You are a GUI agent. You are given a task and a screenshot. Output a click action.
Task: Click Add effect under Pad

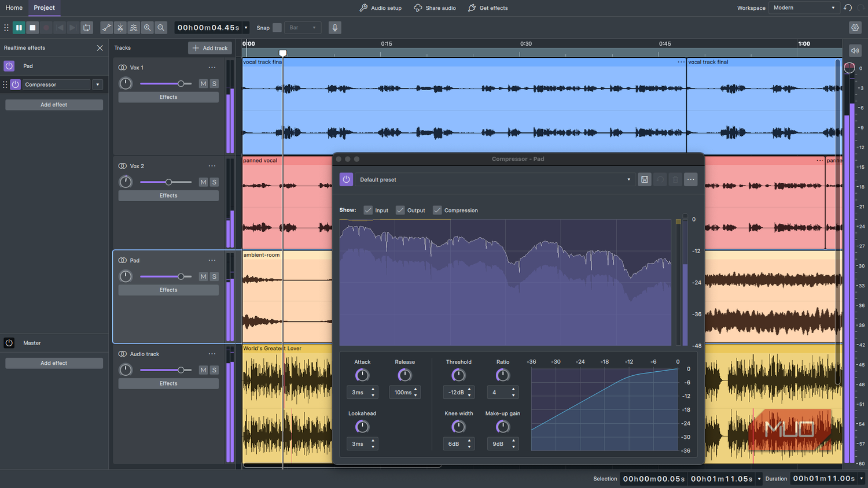coord(54,105)
